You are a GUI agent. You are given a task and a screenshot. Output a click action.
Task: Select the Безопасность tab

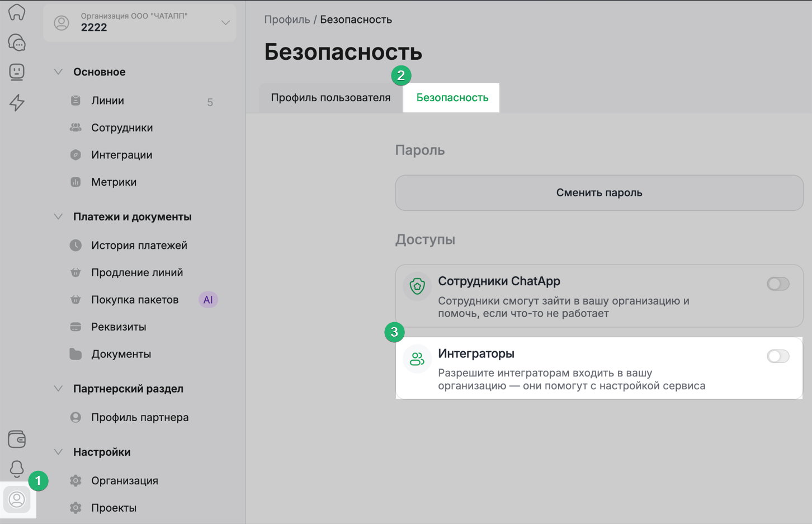(x=452, y=98)
